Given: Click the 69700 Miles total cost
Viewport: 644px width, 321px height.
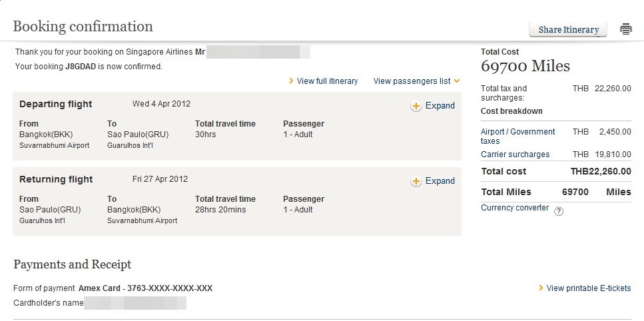Looking at the screenshot, I should pyautogui.click(x=525, y=66).
